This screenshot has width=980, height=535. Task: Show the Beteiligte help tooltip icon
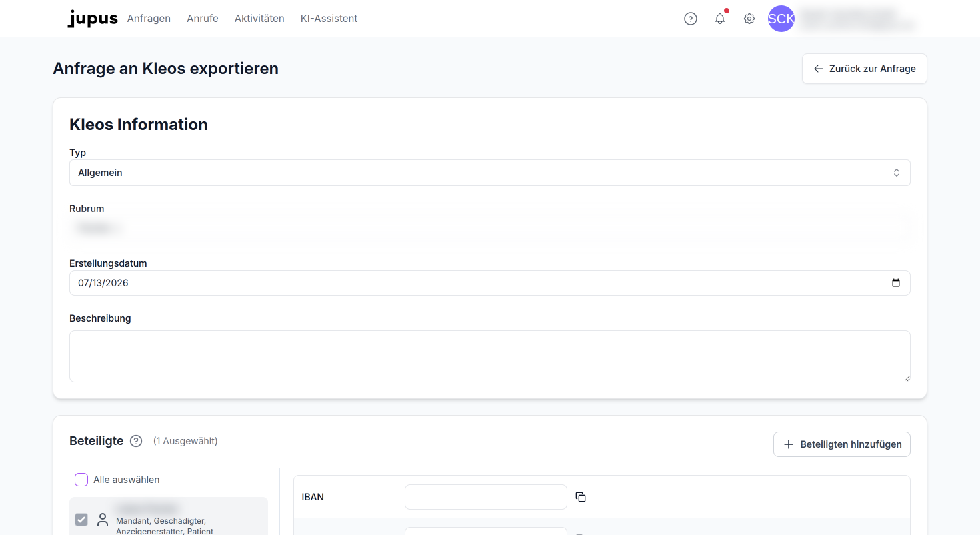[136, 441]
